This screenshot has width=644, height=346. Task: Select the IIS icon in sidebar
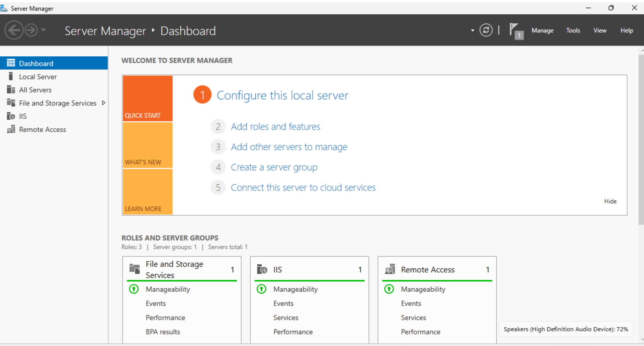point(11,116)
